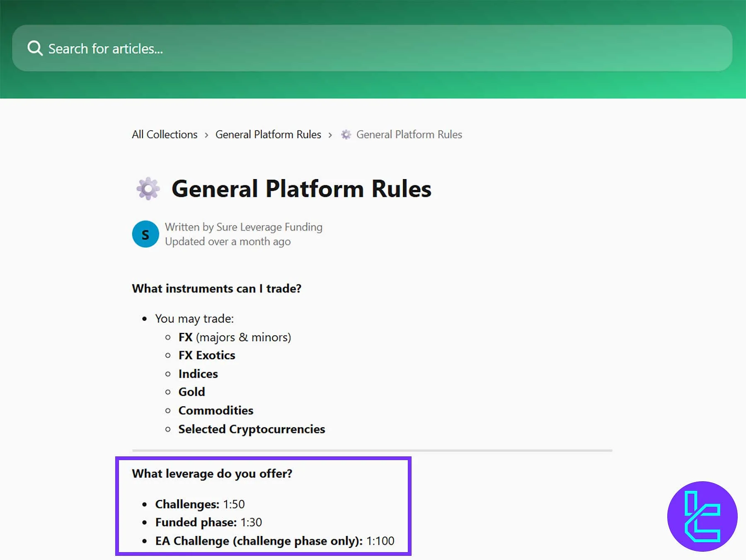Image resolution: width=746 pixels, height=560 pixels.
Task: Click the magnifying glass search icon
Action: [35, 48]
